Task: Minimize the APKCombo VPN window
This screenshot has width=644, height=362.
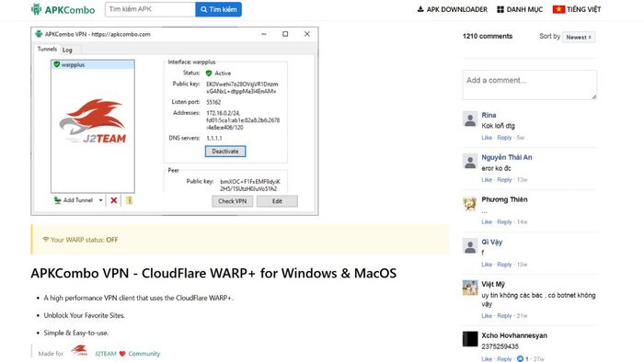Action: [264, 34]
